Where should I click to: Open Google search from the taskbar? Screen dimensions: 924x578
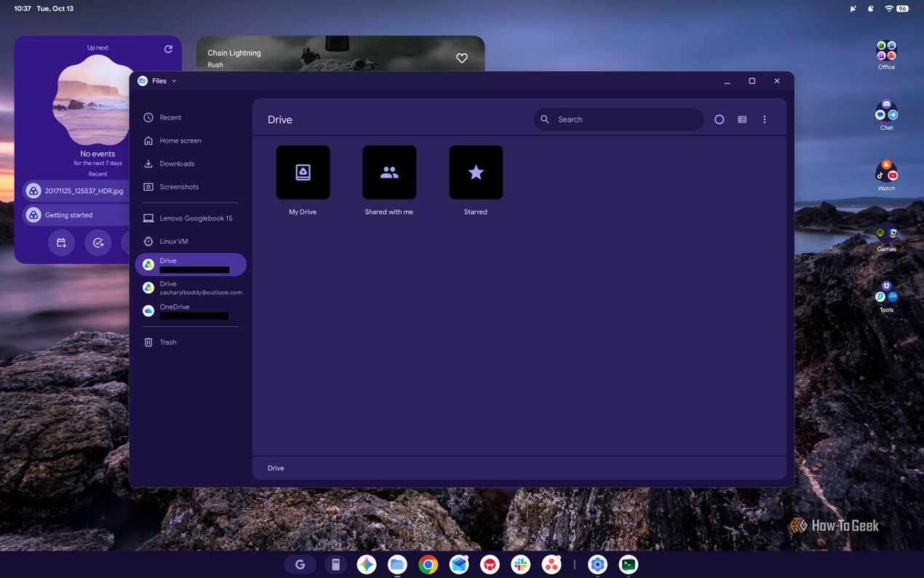(x=300, y=564)
